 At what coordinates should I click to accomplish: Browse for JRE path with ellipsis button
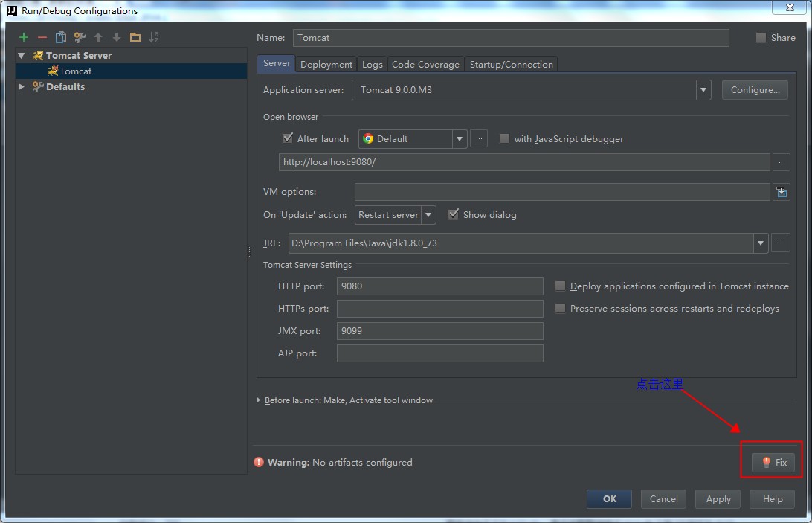click(x=781, y=243)
